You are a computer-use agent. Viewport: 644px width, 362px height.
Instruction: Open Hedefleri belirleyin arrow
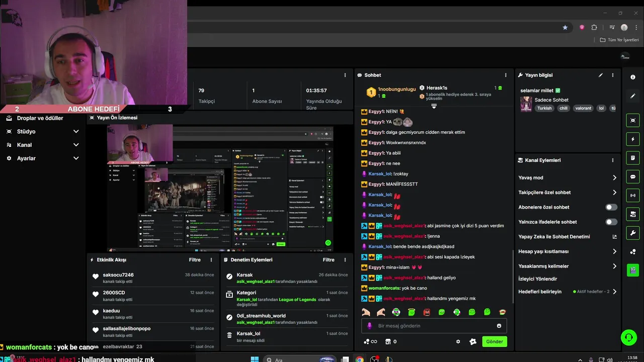[x=614, y=292]
